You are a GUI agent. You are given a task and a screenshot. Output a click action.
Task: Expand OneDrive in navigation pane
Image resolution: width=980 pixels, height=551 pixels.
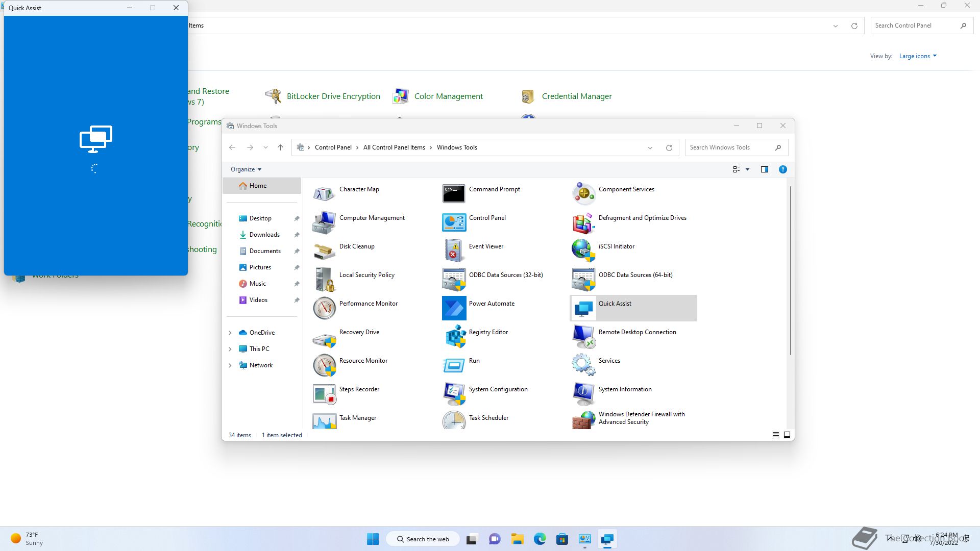[x=230, y=333]
